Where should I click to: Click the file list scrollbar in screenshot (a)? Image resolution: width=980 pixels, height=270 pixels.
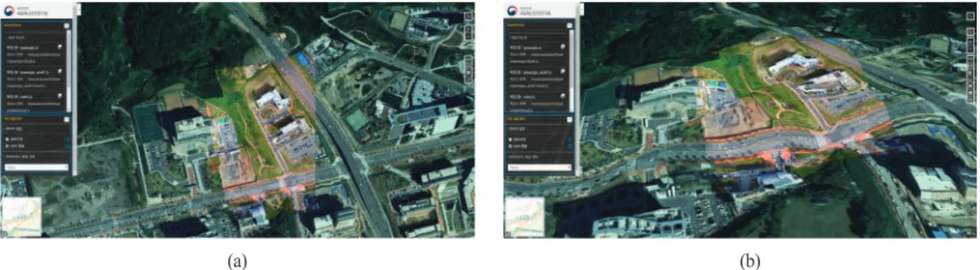point(70,70)
